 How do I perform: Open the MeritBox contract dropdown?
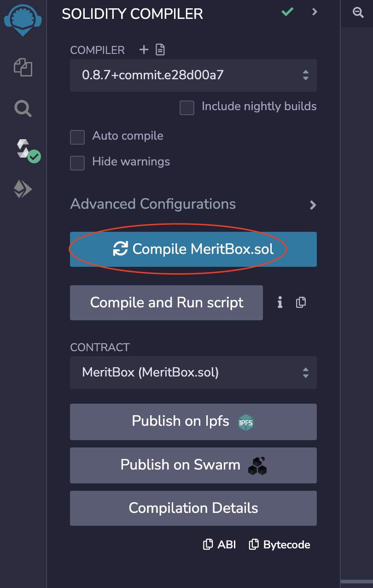pyautogui.click(x=193, y=372)
